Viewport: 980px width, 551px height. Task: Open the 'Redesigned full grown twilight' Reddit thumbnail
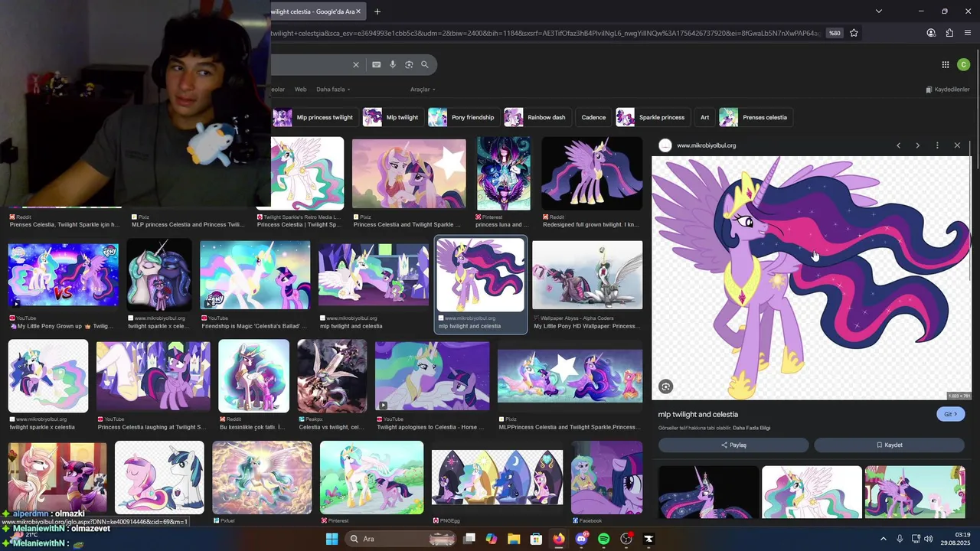pyautogui.click(x=592, y=173)
